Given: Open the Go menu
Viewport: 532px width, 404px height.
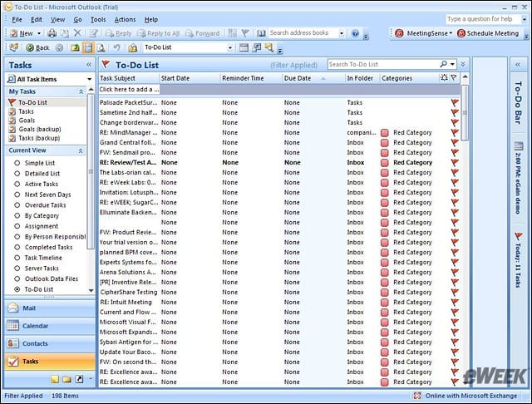Looking at the screenshot, I should [77, 20].
